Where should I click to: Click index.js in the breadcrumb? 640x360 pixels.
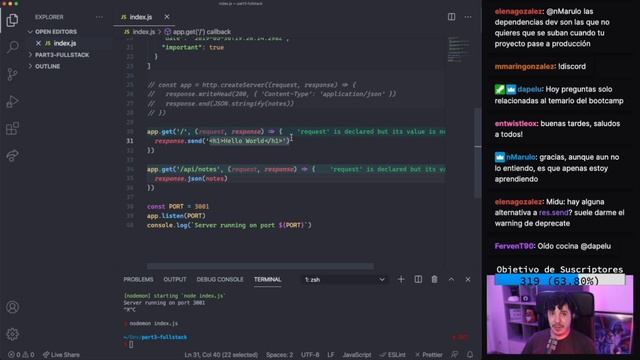click(143, 31)
